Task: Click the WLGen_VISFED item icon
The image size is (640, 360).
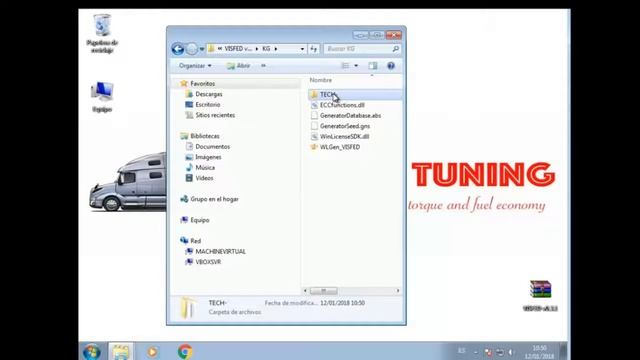Action: point(314,147)
